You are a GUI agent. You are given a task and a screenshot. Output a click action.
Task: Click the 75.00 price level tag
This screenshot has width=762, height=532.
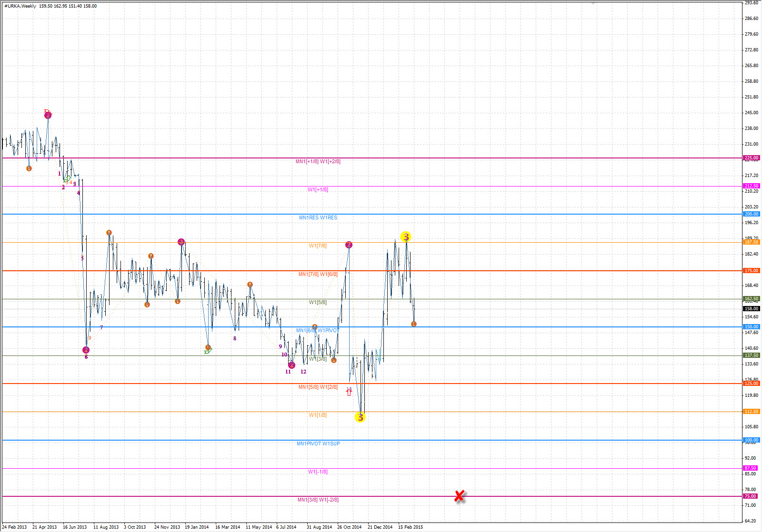pos(751,496)
